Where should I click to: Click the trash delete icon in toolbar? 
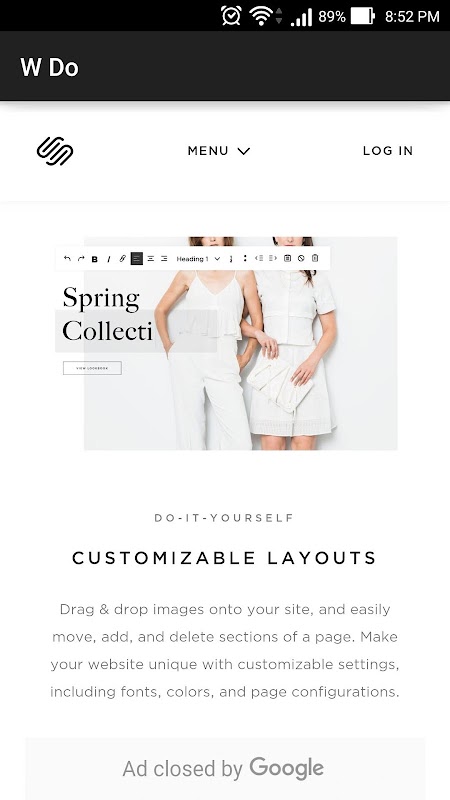(x=315, y=258)
